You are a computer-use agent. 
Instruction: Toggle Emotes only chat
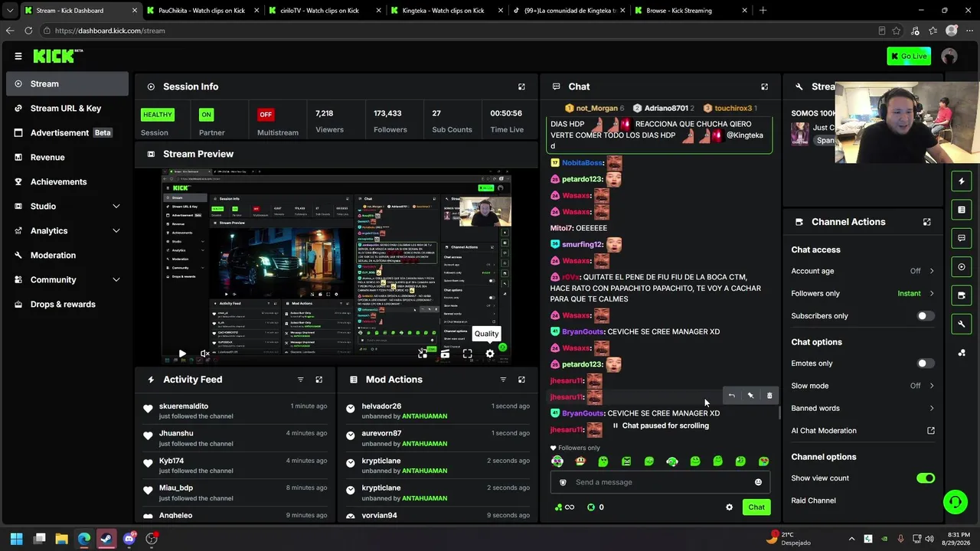[x=926, y=364]
